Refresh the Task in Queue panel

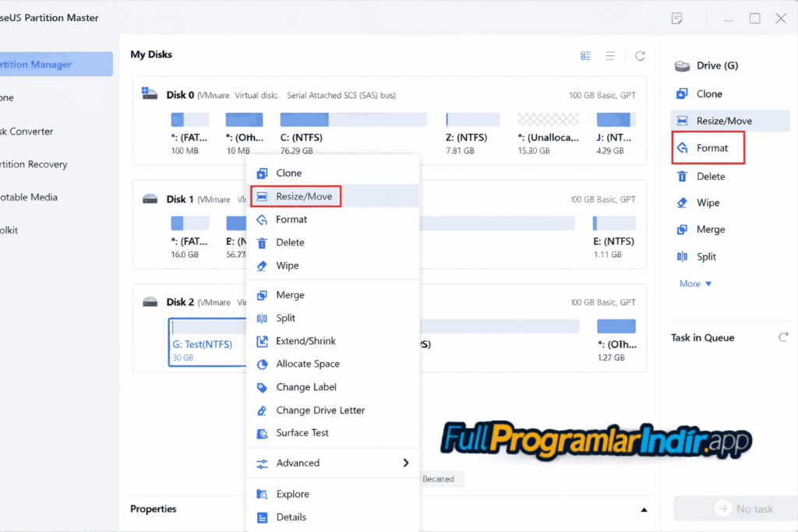(785, 337)
